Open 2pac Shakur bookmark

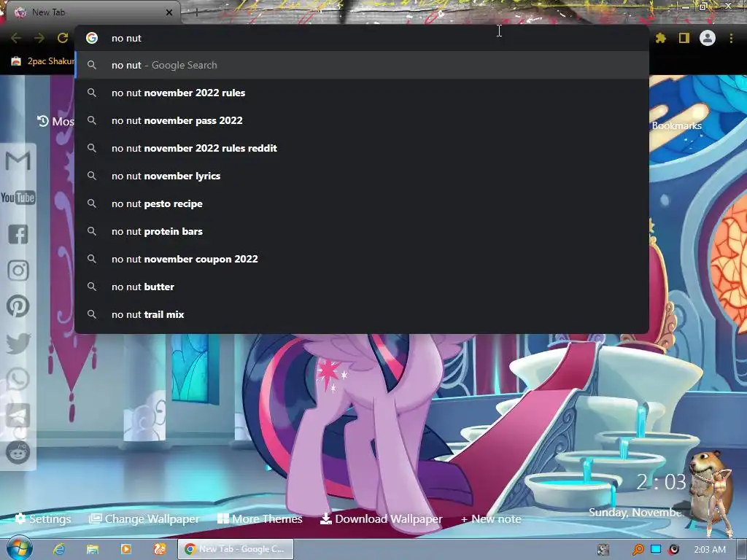(x=43, y=61)
